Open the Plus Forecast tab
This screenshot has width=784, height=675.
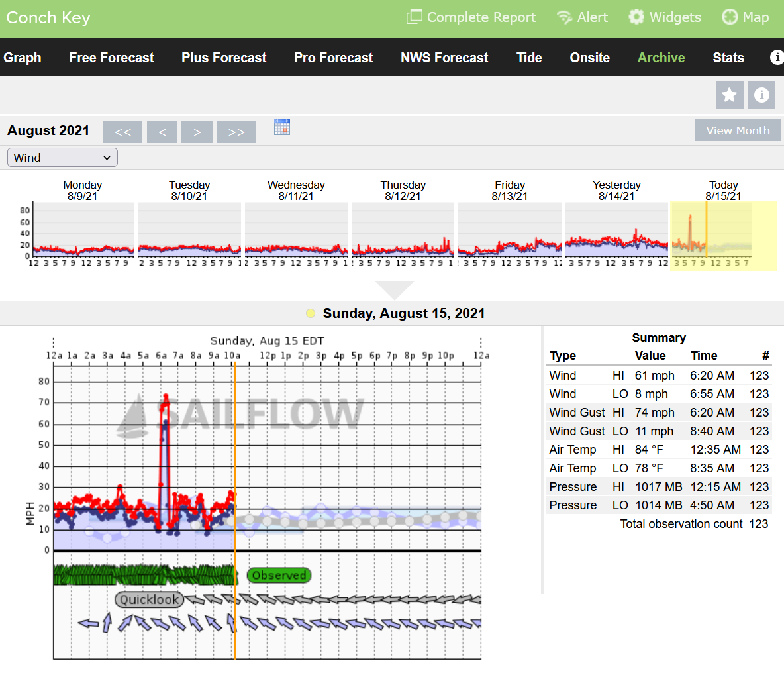[224, 58]
